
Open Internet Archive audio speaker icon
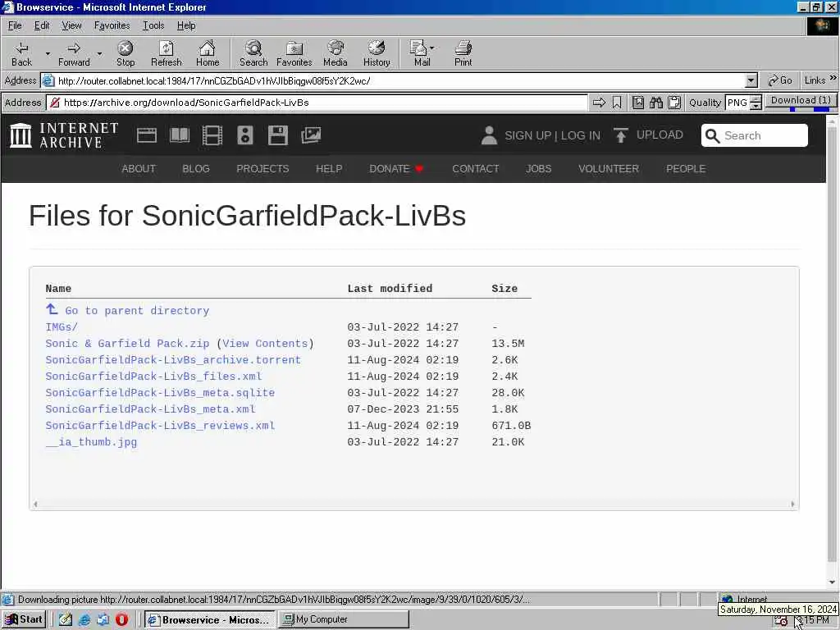tap(244, 135)
